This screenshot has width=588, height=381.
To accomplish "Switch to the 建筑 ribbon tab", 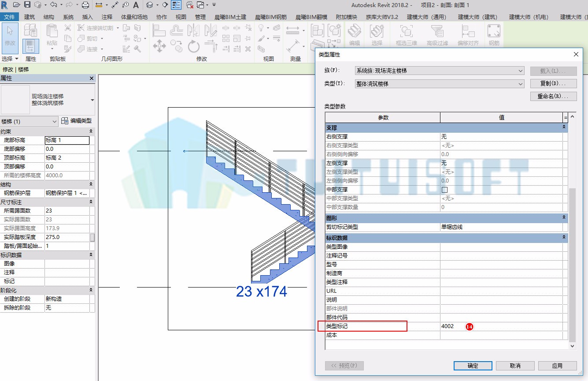I will [x=30, y=17].
